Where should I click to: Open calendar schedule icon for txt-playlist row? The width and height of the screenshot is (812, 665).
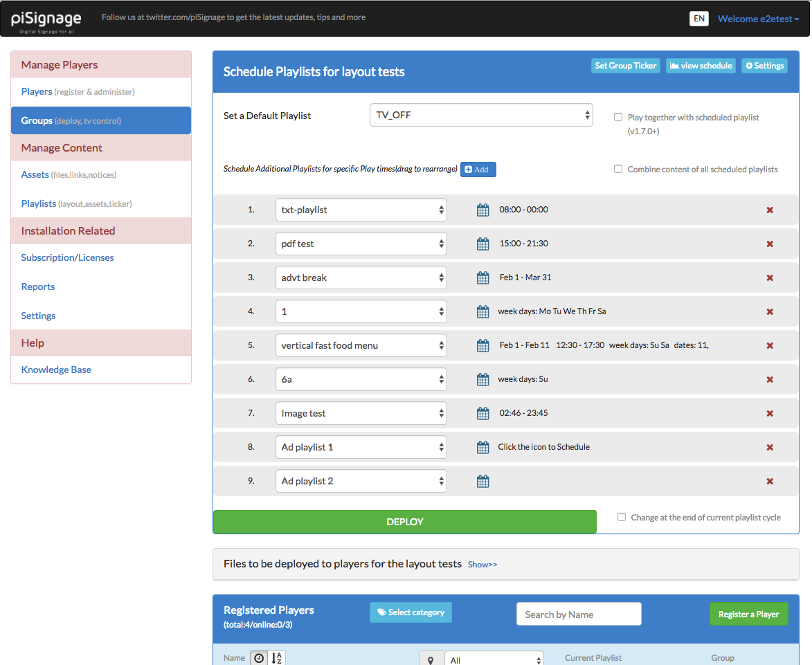click(x=483, y=210)
